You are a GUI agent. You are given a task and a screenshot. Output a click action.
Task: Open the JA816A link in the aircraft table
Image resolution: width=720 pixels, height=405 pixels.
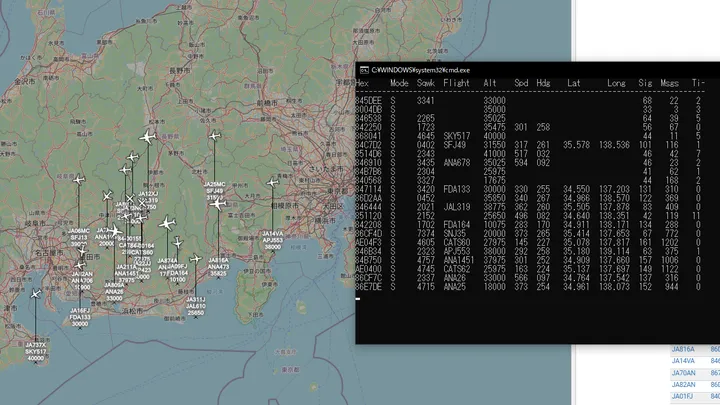(x=683, y=349)
